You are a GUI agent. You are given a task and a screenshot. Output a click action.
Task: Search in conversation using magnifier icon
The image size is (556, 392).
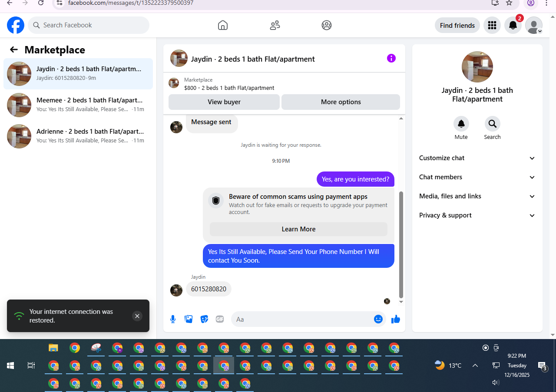tap(493, 124)
